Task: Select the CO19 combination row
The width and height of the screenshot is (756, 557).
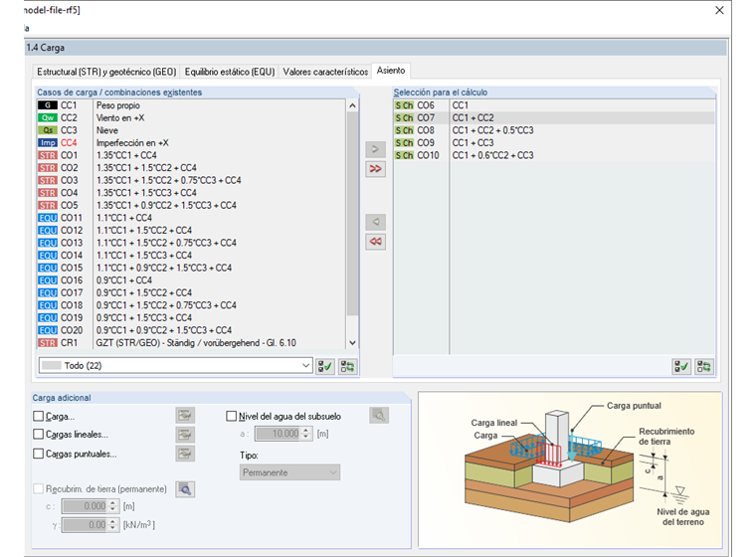Action: point(191,318)
